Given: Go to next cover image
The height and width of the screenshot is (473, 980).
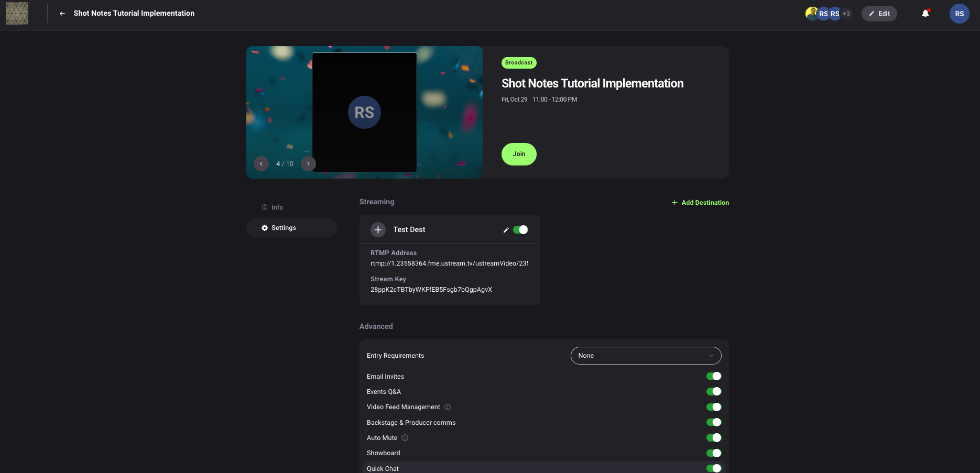Looking at the screenshot, I should click(308, 164).
